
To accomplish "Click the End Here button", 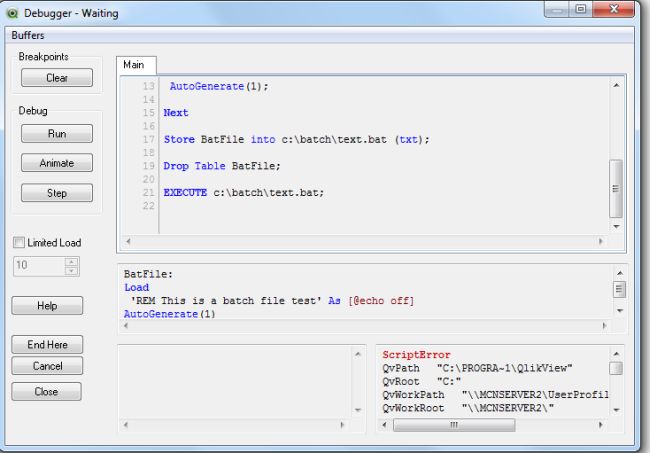I will (47, 344).
